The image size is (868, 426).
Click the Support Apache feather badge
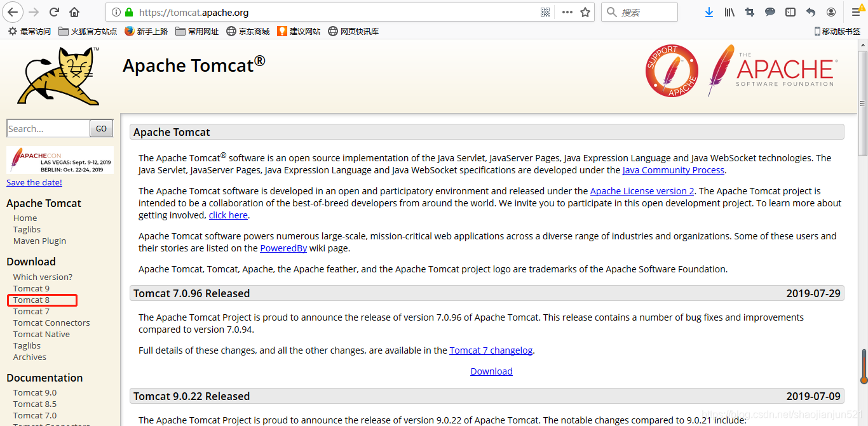tap(672, 70)
